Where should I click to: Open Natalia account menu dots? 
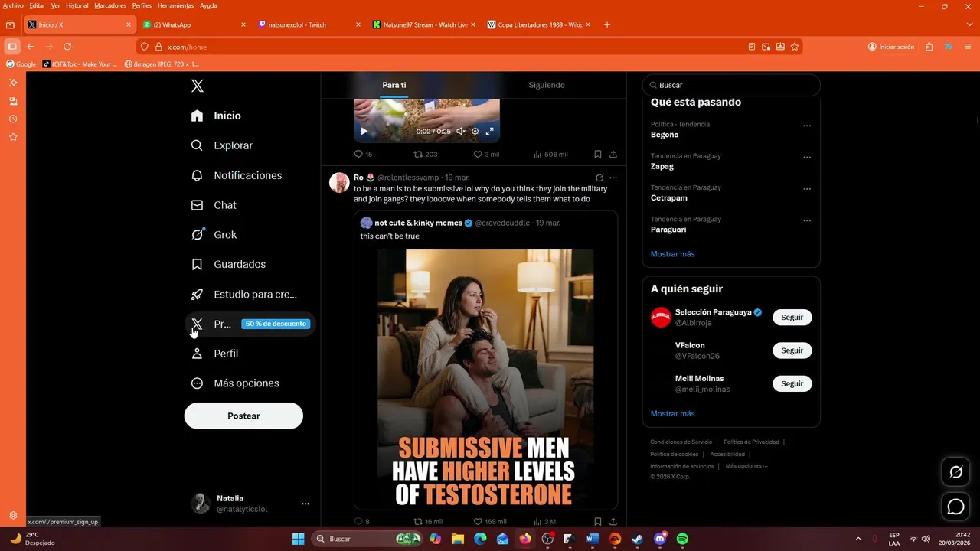(305, 504)
